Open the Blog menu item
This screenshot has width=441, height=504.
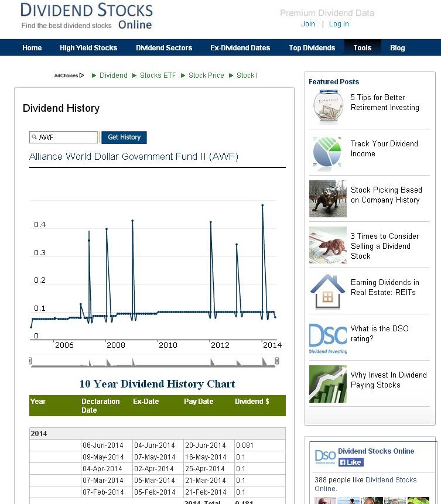398,47
